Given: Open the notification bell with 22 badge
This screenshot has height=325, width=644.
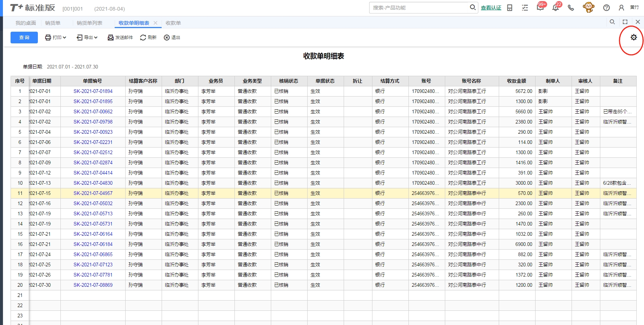Looking at the screenshot, I should (x=556, y=7).
